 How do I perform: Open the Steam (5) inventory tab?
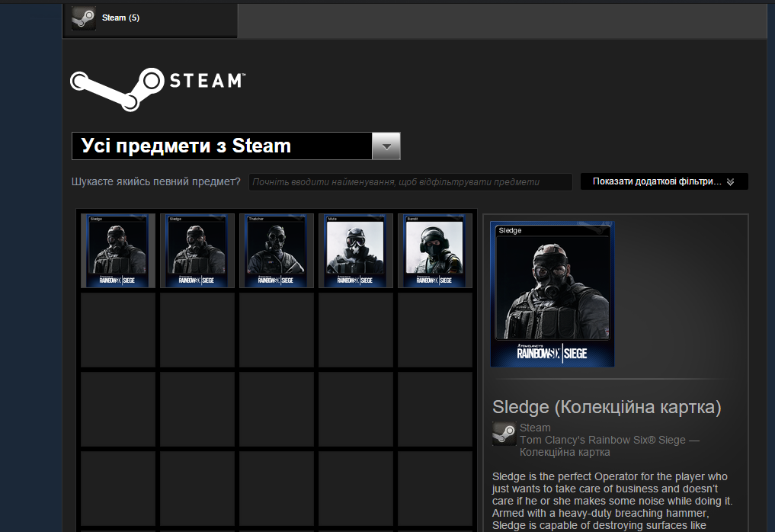[x=150, y=19]
